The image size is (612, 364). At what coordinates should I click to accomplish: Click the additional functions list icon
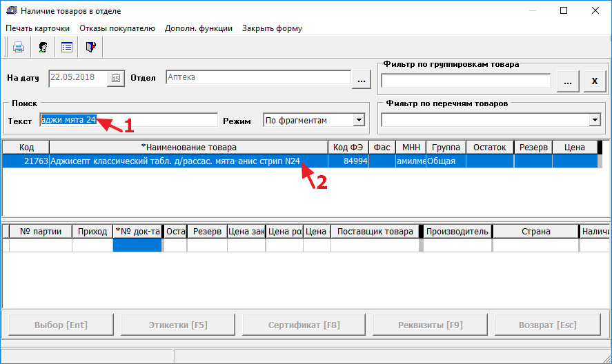[67, 48]
